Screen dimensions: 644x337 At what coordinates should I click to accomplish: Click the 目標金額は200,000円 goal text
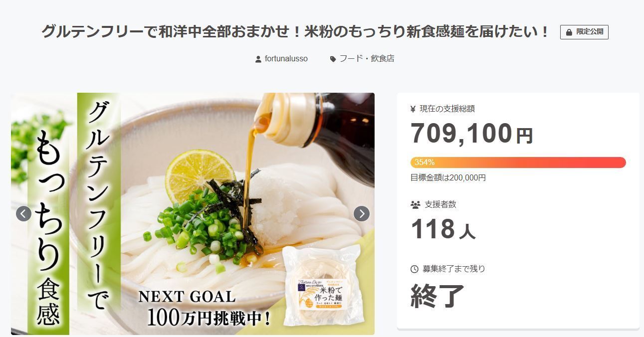tap(448, 177)
